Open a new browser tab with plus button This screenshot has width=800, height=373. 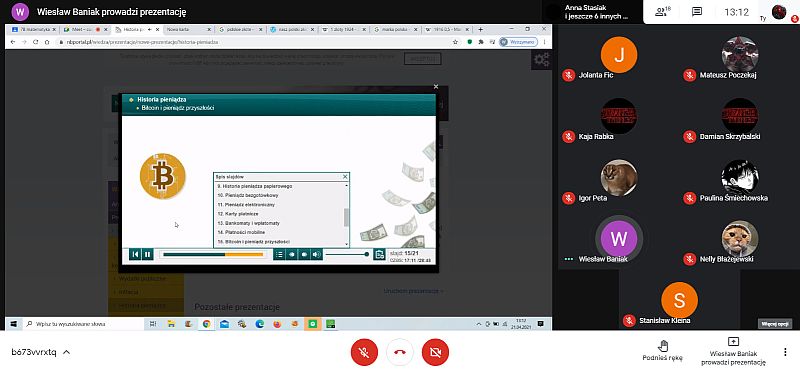click(x=480, y=30)
